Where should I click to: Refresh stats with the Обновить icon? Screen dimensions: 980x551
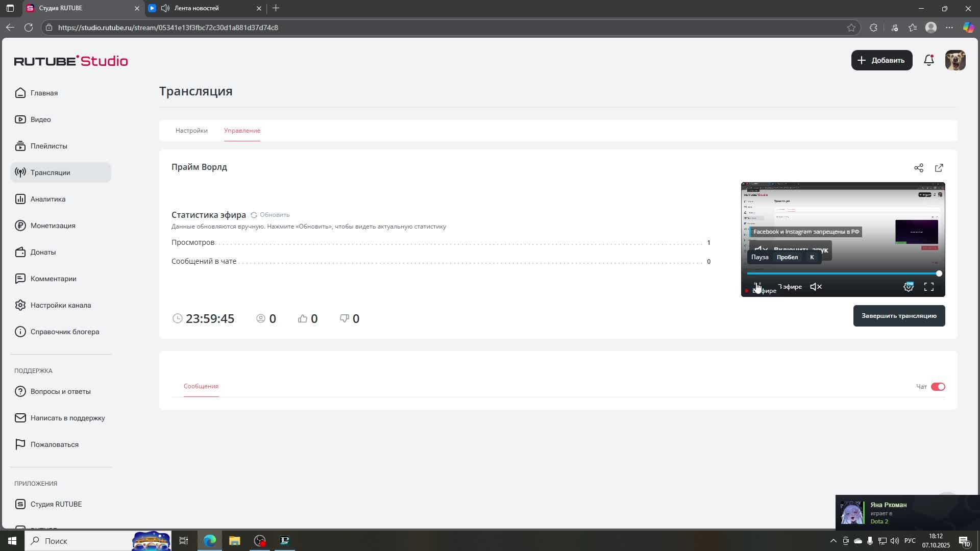254,215
